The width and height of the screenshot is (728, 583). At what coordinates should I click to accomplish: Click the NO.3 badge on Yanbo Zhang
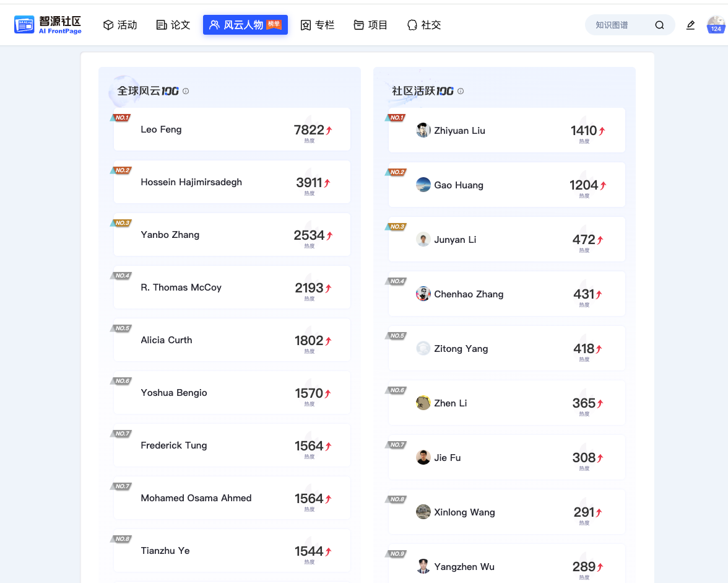pos(121,223)
